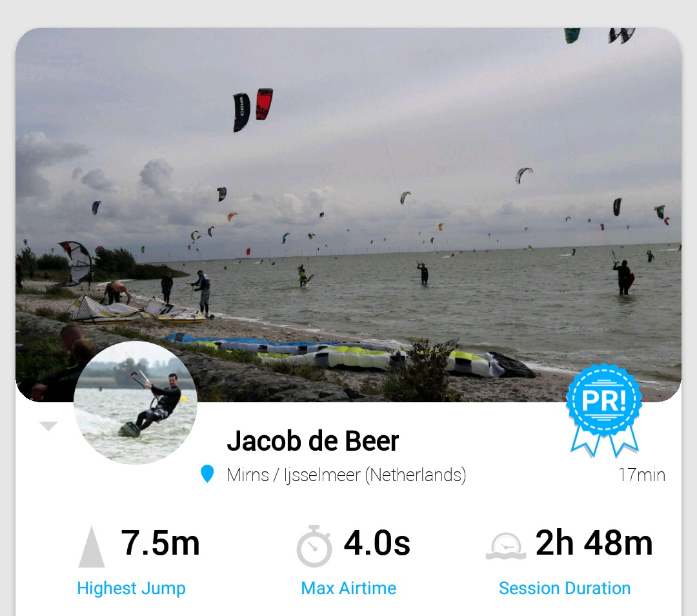Tap the 2h 48m duration value
The height and width of the screenshot is (616, 697).
[x=594, y=543]
